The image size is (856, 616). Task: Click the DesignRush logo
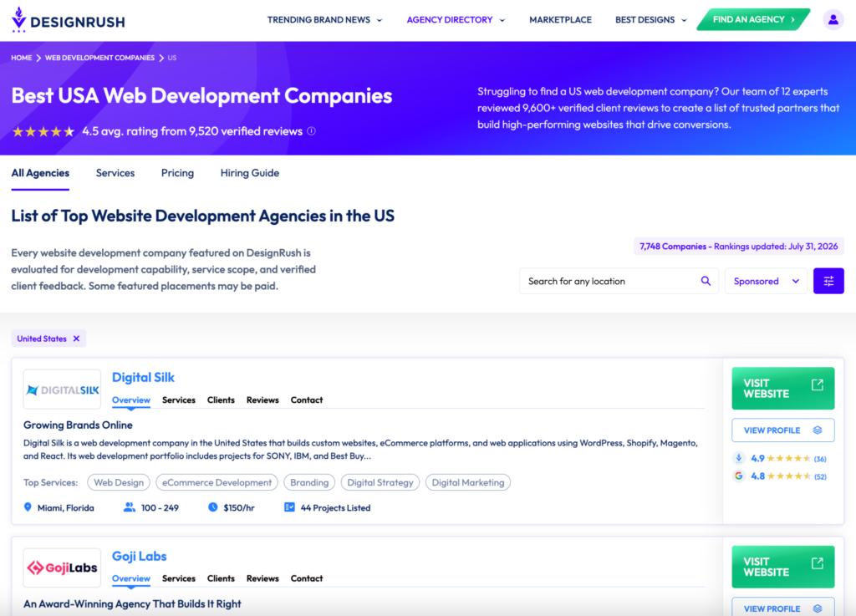(x=69, y=20)
